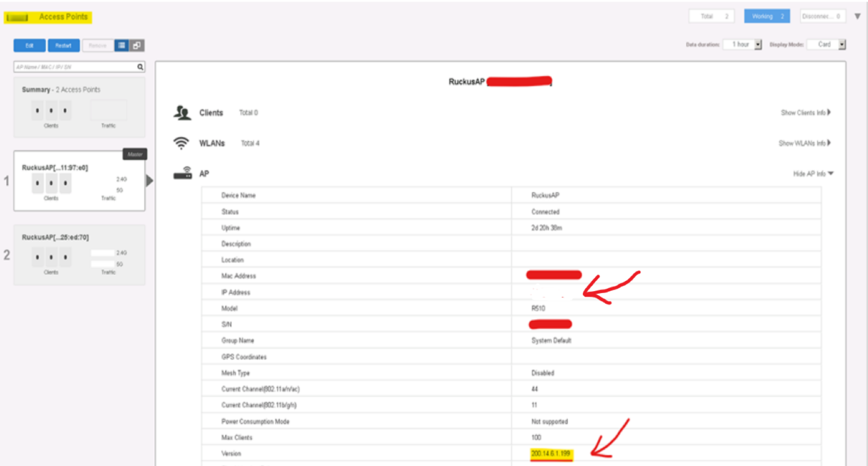Click the AP router icon
Screen dimensions: 868x466
click(x=183, y=174)
